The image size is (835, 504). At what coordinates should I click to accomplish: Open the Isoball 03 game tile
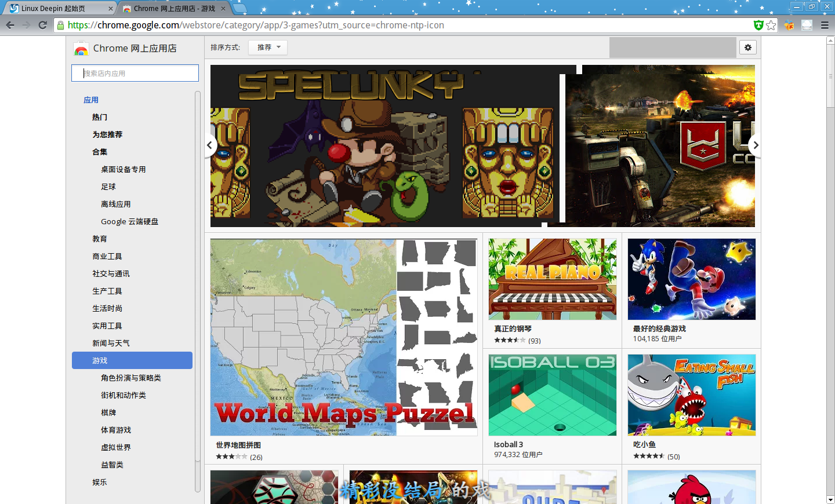point(553,395)
